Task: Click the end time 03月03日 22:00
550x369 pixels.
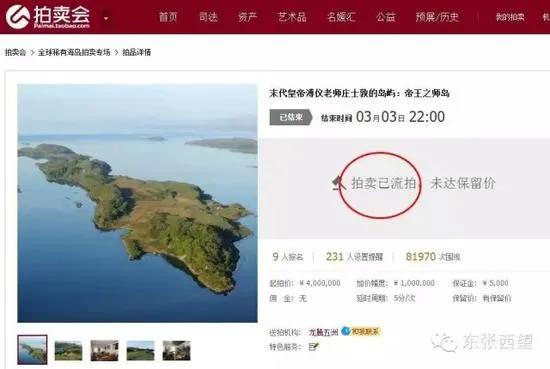Action: point(400,117)
